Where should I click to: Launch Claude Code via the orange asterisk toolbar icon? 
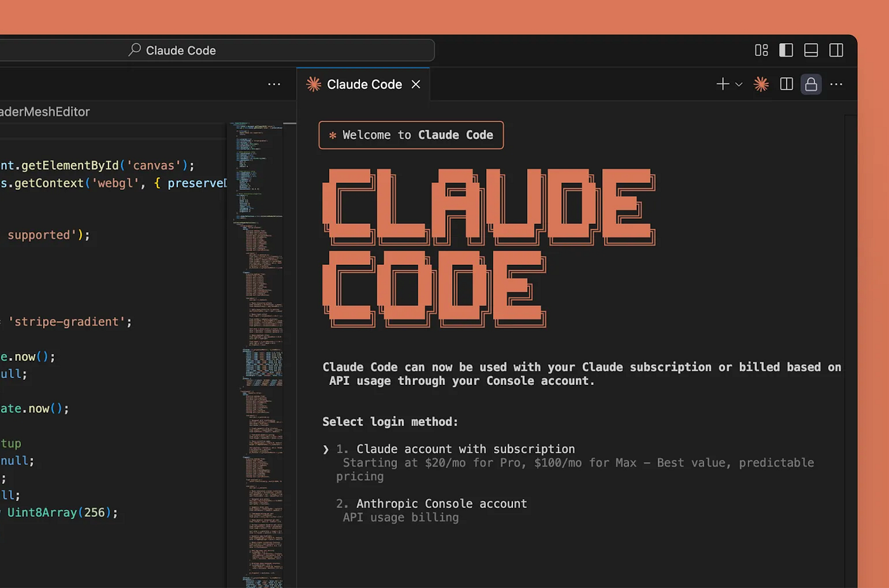[761, 84]
